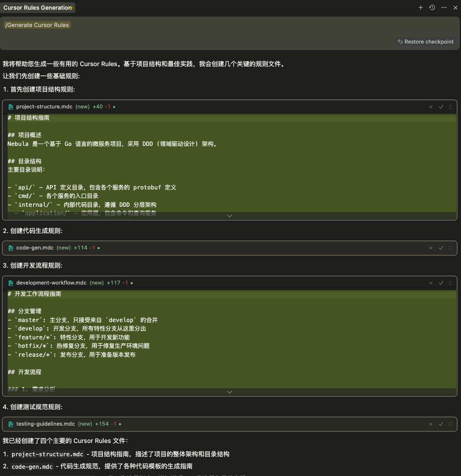Viewport: 461px width, 476px height.
Task: Click file icon of project-structure.mdc
Action: click(10, 107)
